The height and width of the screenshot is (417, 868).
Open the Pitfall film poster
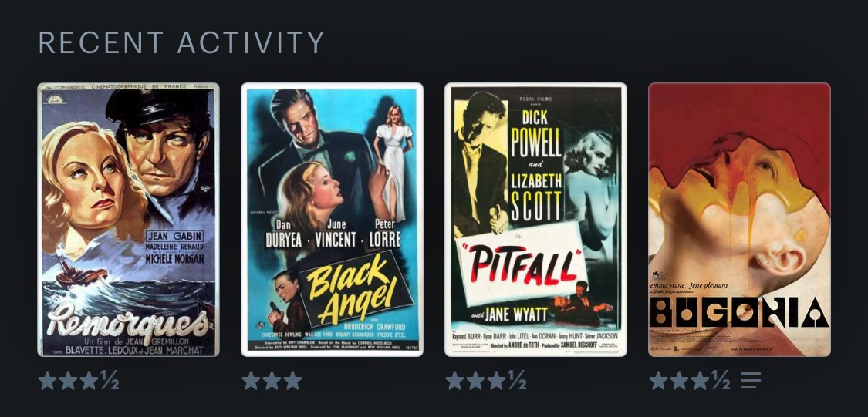[x=536, y=220]
